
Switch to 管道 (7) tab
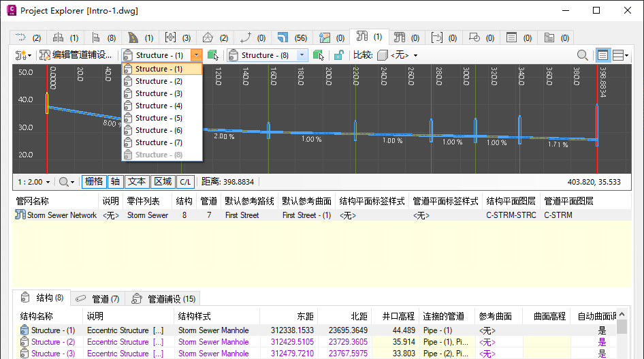(x=98, y=298)
